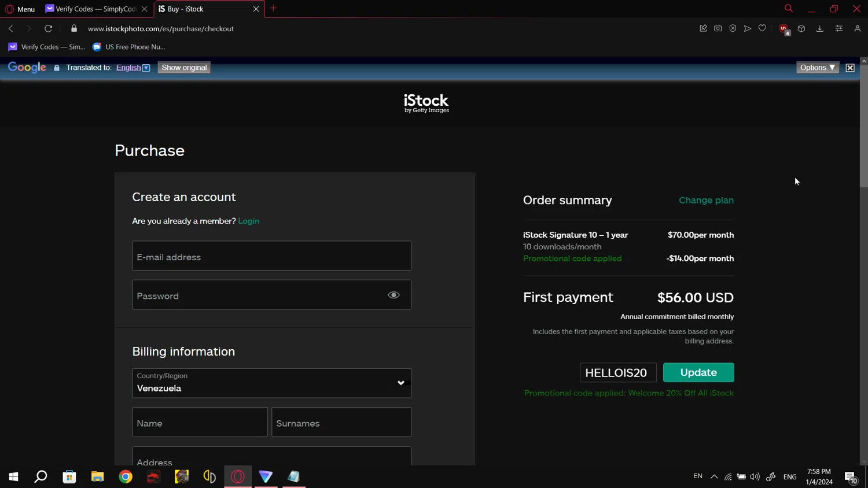Open the Opera Menu button
The height and width of the screenshot is (488, 868).
[x=20, y=9]
